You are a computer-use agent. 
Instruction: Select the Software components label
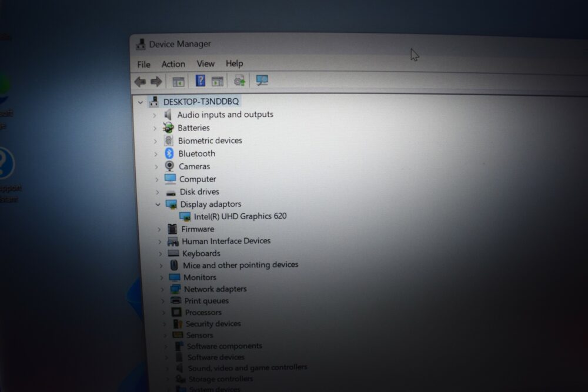(224, 346)
